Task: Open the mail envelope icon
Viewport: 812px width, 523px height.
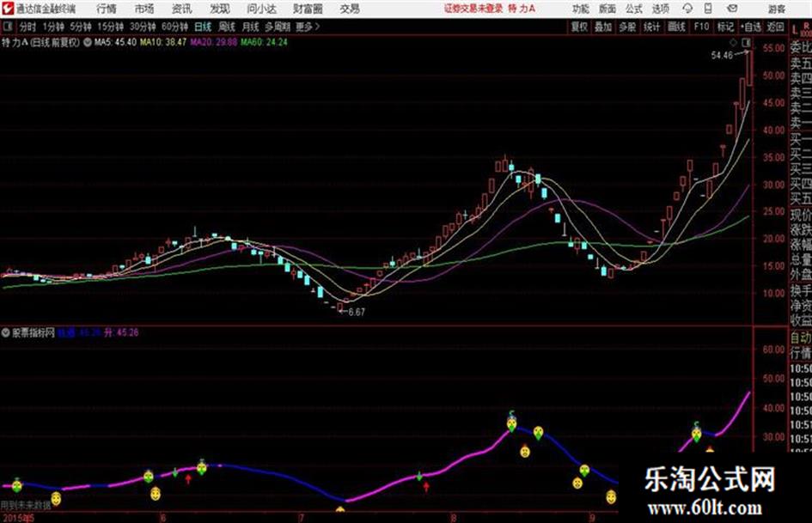Action: pos(732,9)
